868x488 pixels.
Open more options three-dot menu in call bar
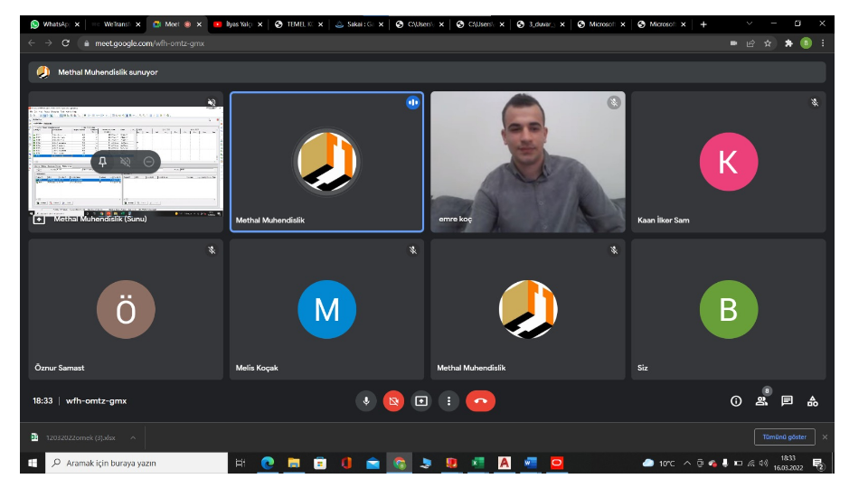tap(449, 401)
